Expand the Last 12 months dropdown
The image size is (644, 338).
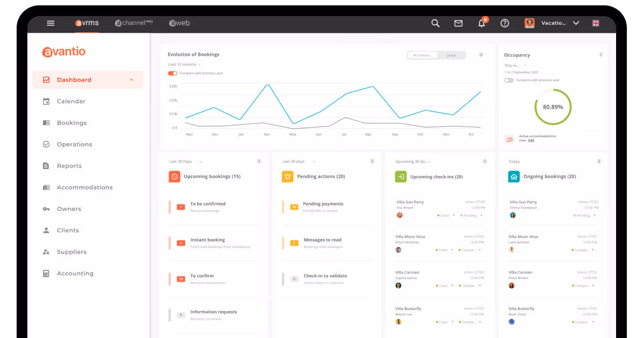184,64
